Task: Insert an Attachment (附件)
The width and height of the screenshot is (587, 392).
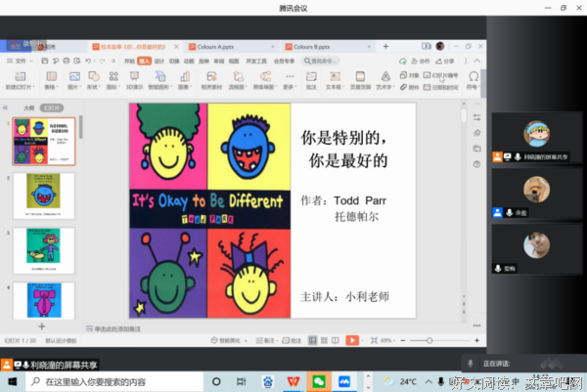Action: [409, 87]
